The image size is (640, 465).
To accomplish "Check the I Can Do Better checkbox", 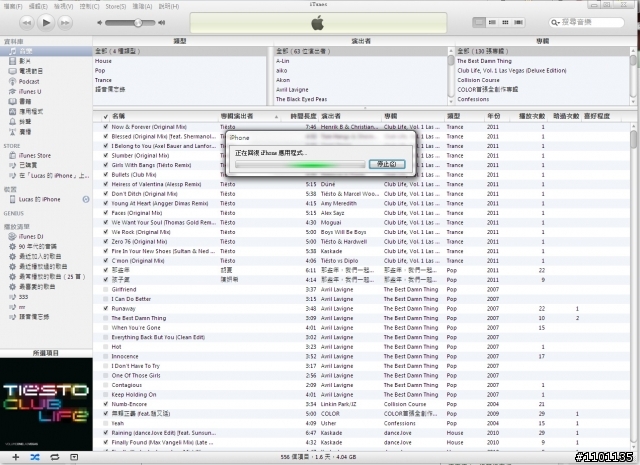I will [106, 299].
